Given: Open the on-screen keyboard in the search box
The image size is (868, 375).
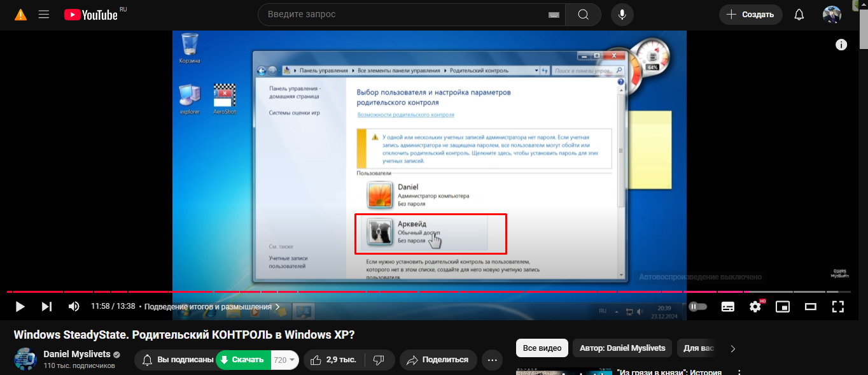Looking at the screenshot, I should point(554,15).
